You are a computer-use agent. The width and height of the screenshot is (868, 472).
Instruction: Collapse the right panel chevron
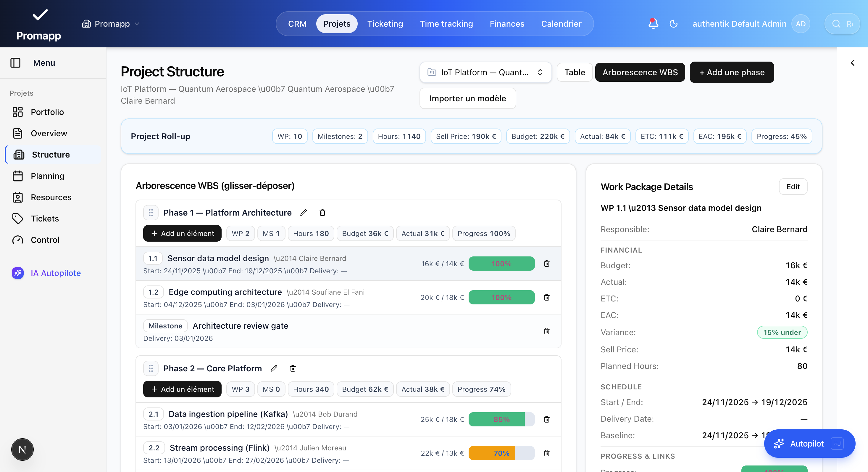click(x=853, y=63)
